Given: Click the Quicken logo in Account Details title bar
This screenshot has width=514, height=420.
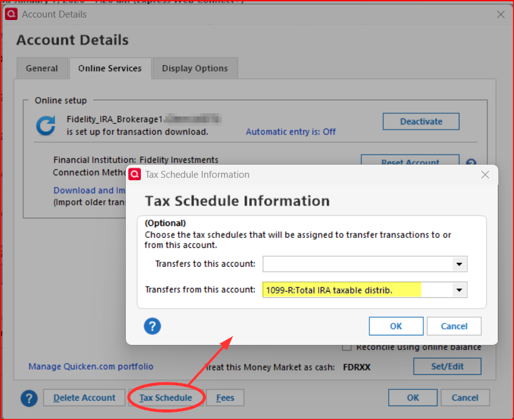Looking at the screenshot, I should pos(11,14).
